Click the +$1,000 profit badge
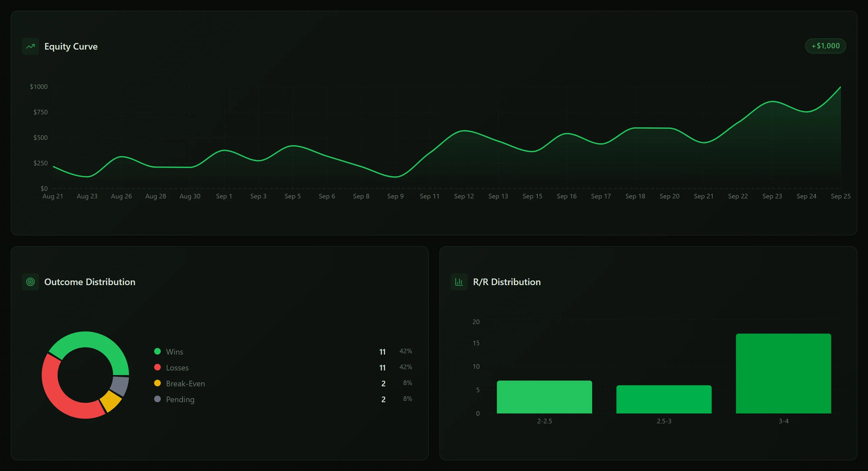 [x=825, y=46]
